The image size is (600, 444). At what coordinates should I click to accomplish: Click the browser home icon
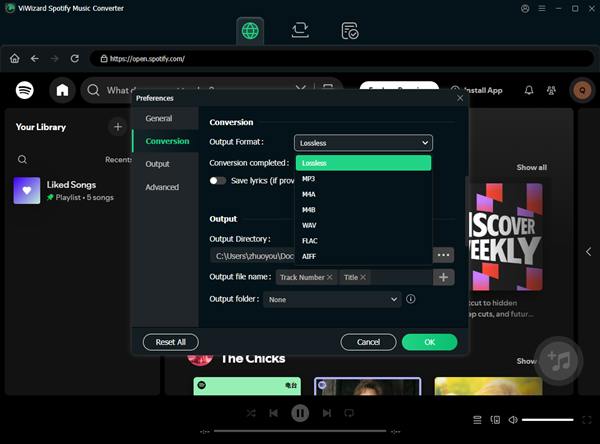[15, 59]
